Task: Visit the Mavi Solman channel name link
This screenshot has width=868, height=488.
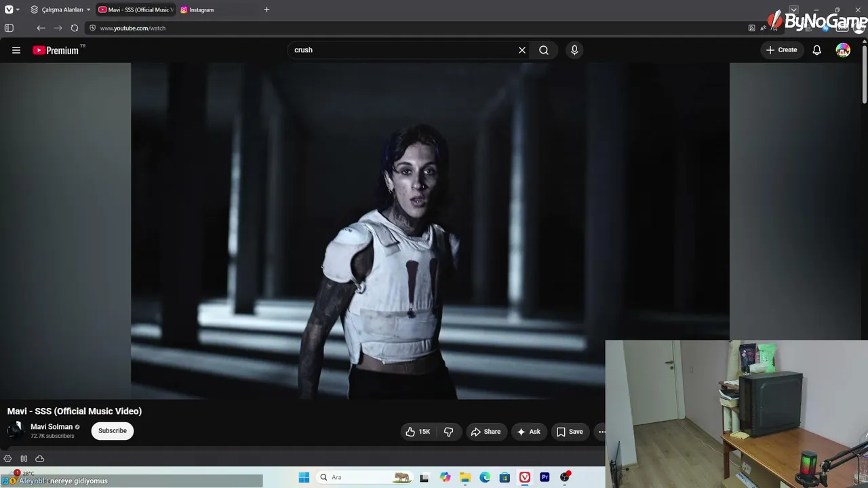Action: (x=52, y=427)
